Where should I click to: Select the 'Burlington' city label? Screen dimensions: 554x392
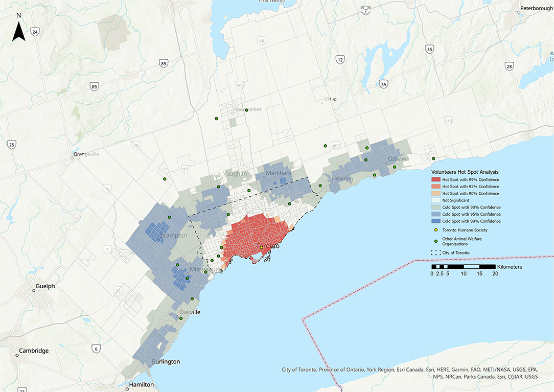[x=166, y=362]
